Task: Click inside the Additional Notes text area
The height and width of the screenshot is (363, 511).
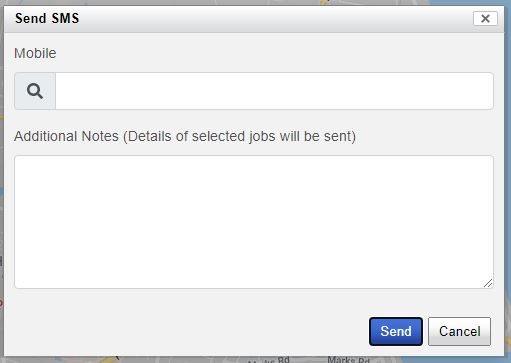Action: coord(254,222)
